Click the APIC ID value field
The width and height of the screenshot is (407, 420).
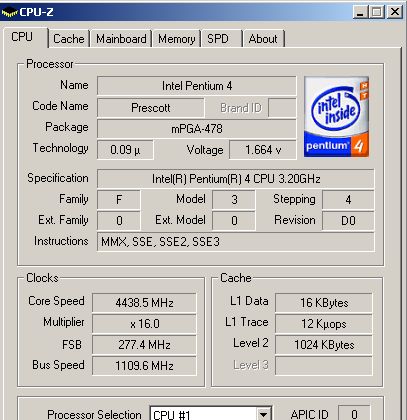pyautogui.click(x=354, y=414)
